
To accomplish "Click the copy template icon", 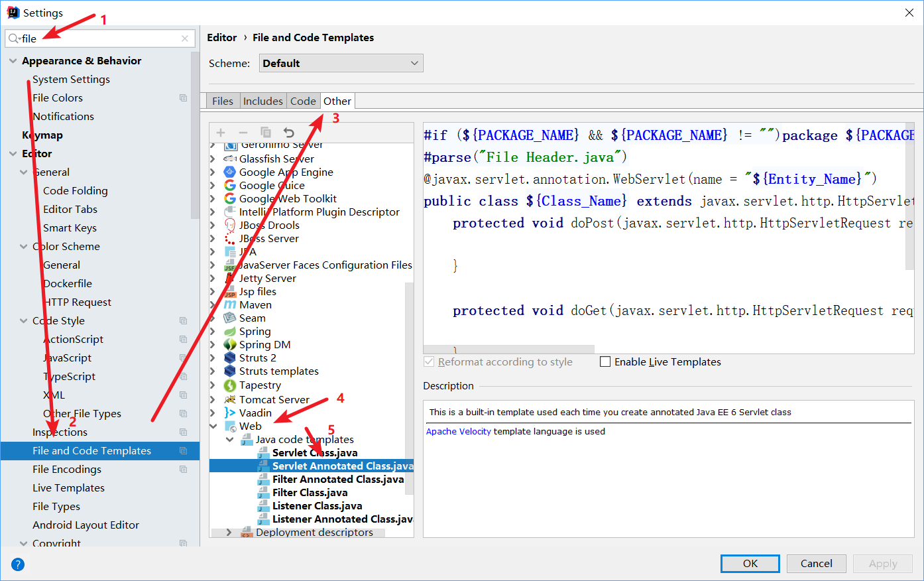I will [x=266, y=133].
